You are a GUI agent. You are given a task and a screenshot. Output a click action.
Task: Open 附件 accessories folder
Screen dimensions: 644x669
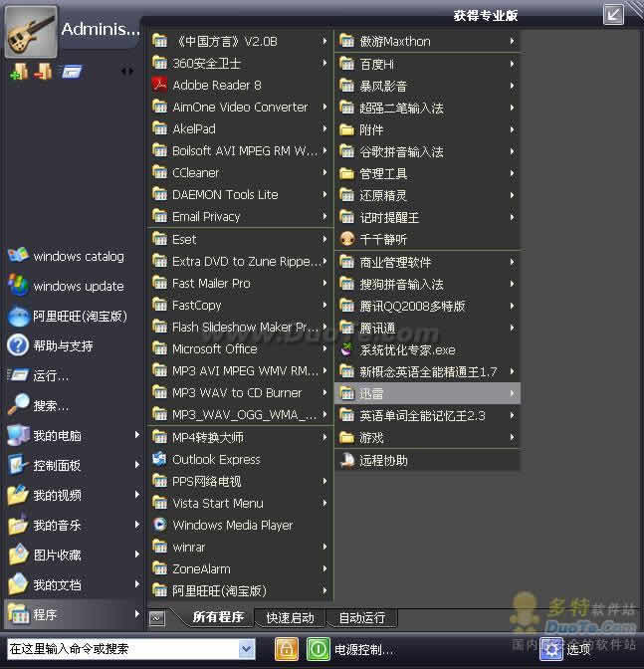coord(427,129)
